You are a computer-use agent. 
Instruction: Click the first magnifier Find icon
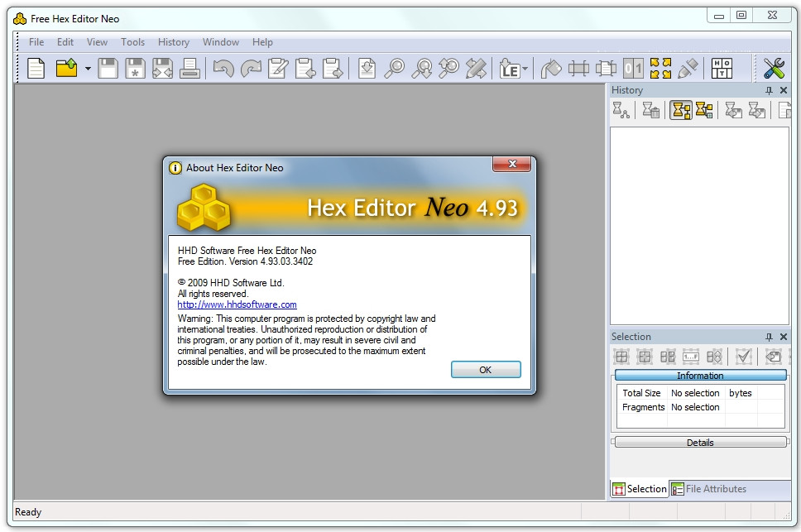396,69
